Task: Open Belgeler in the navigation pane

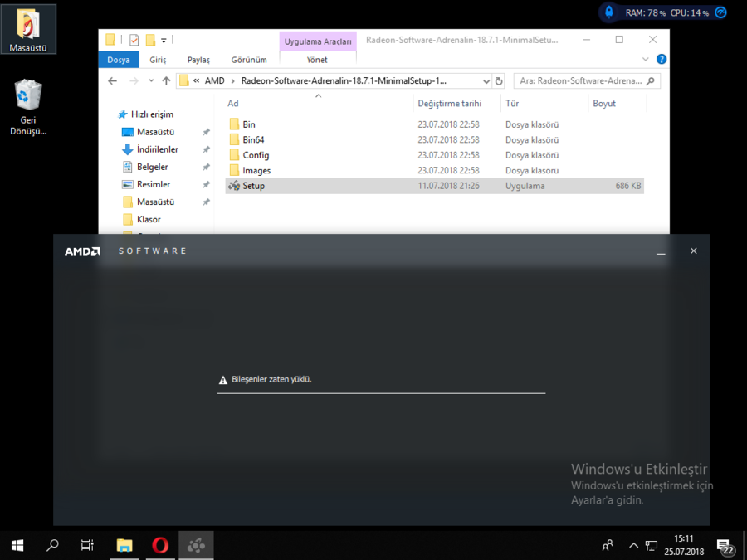Action: (x=146, y=167)
